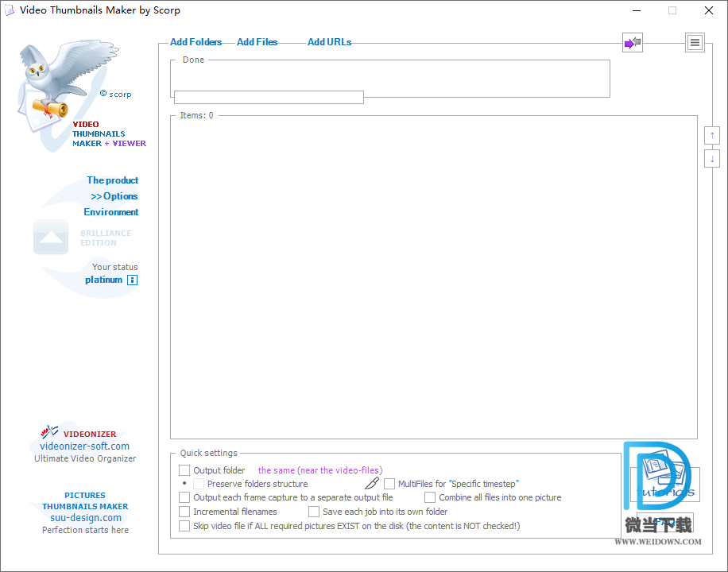Go to The product section
This screenshot has height=572, width=728.
112,180
